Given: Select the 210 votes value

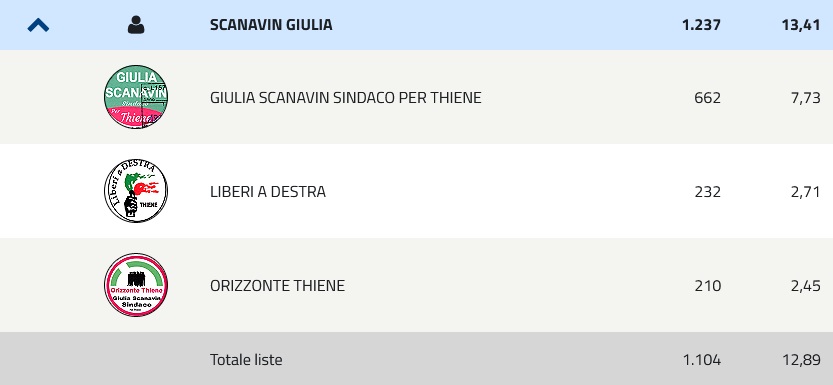Looking at the screenshot, I should pyautogui.click(x=708, y=286).
